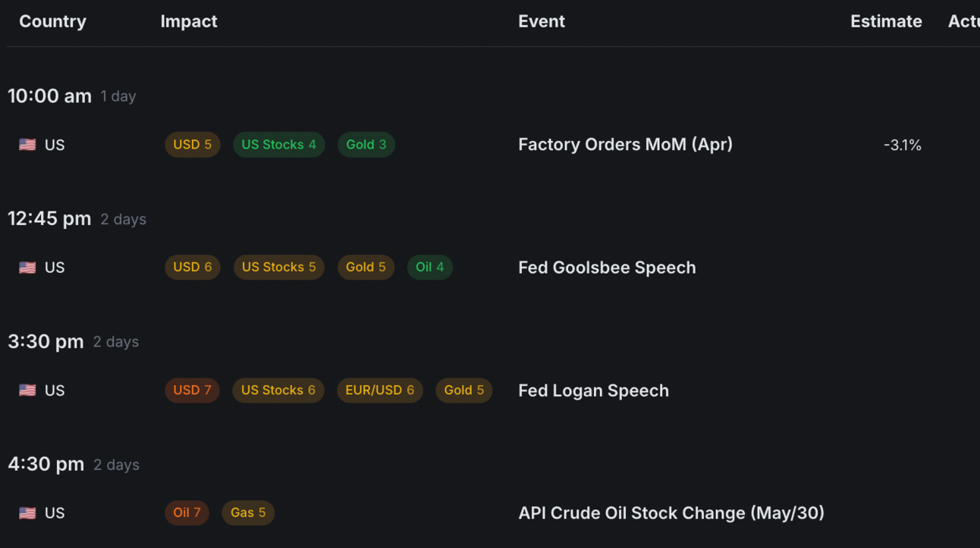Click the Impact column header
Screen dimensions: 980x548
(x=189, y=21)
